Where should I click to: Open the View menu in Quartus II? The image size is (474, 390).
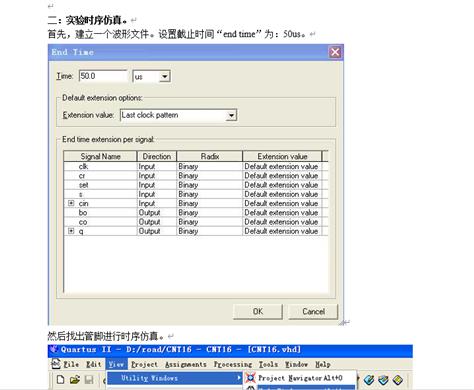pyautogui.click(x=116, y=364)
